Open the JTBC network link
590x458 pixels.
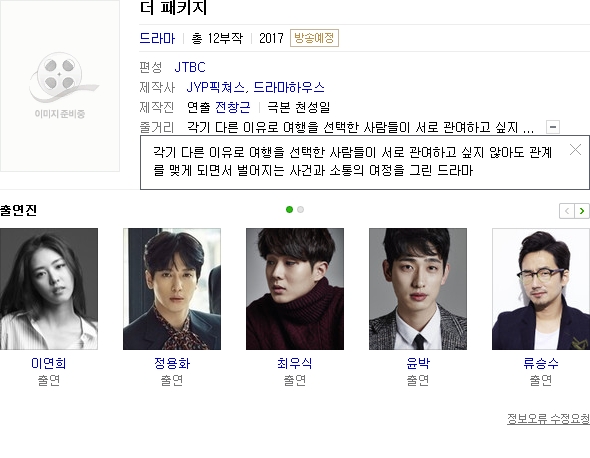click(190, 67)
